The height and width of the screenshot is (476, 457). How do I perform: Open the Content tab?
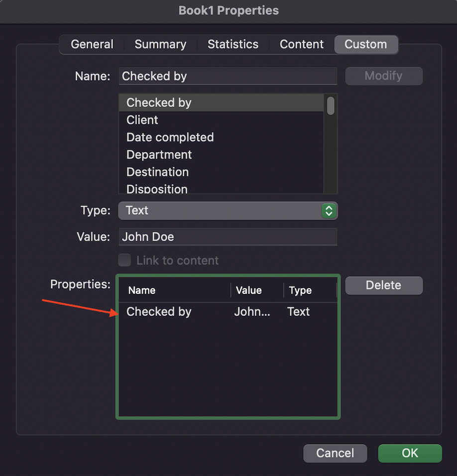click(x=301, y=44)
